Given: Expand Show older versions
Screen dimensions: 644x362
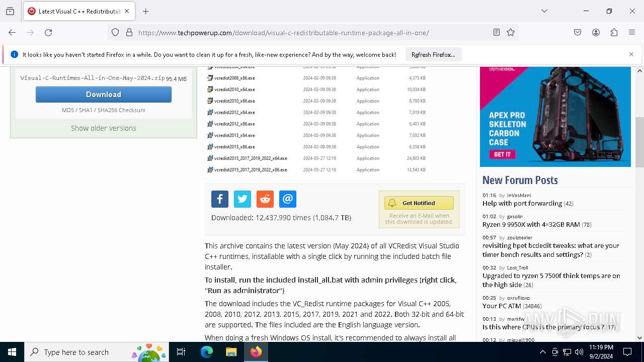Looking at the screenshot, I should pyautogui.click(x=104, y=128).
